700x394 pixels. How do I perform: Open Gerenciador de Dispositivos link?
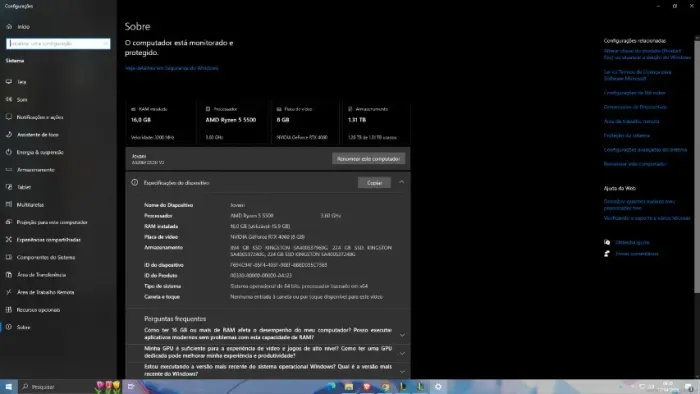click(635, 107)
